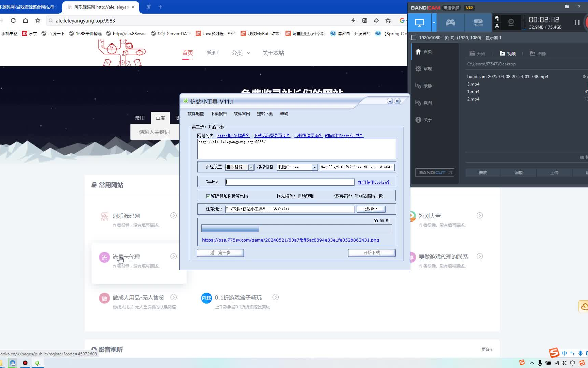Bookmark page with star icon left of address
Screen dimensions: 588x368
tap(38, 20)
